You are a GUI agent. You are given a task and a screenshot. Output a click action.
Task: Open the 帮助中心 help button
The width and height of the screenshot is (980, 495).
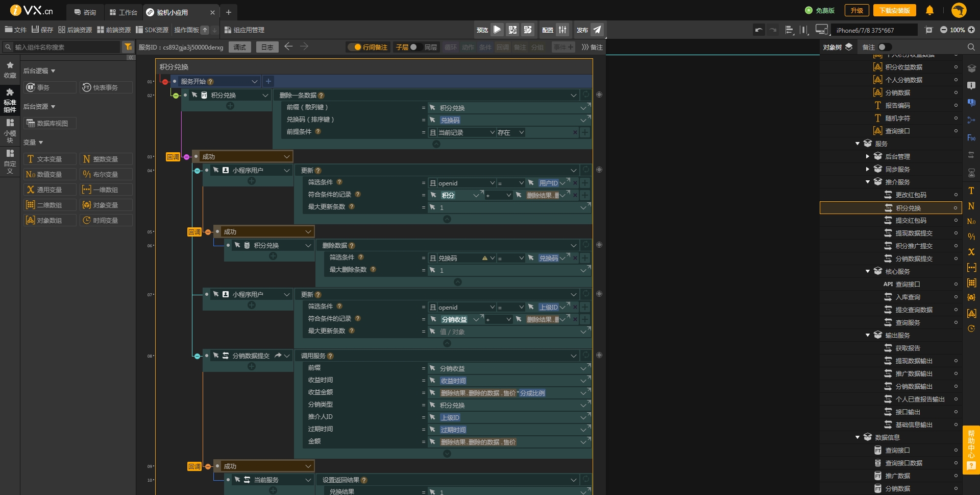[971, 450]
